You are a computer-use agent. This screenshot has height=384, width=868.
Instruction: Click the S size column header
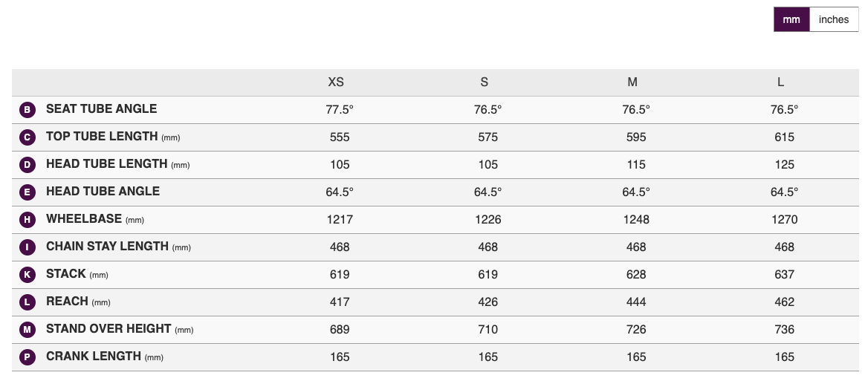pyautogui.click(x=485, y=82)
